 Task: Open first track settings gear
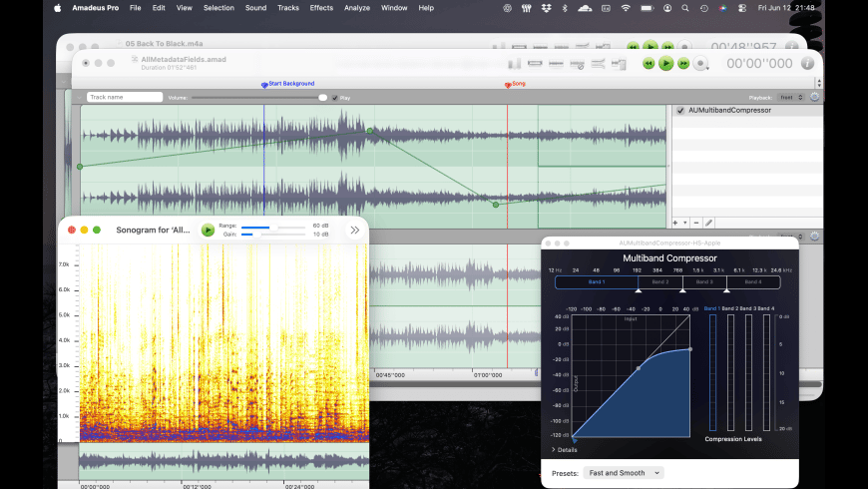(814, 97)
